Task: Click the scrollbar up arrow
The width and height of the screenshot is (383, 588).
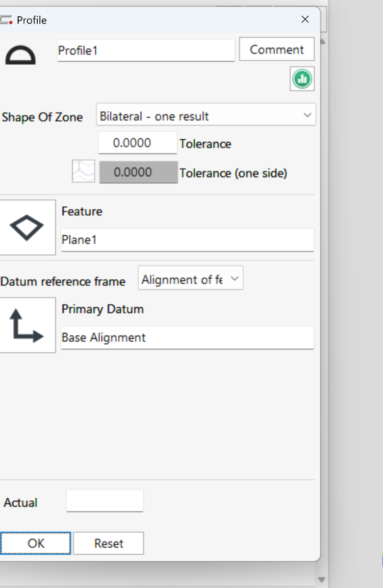Action: click(x=322, y=42)
